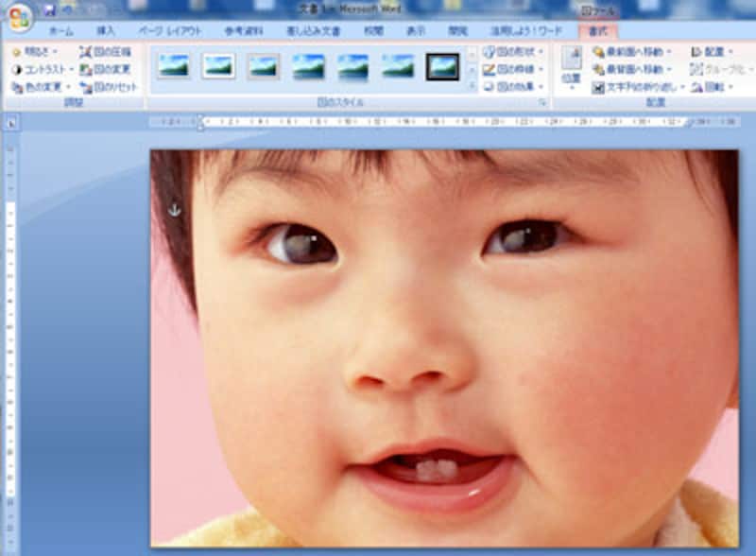This screenshot has height=556, width=756.
Task: Apply the sixth perspective picture style
Action: click(397, 66)
